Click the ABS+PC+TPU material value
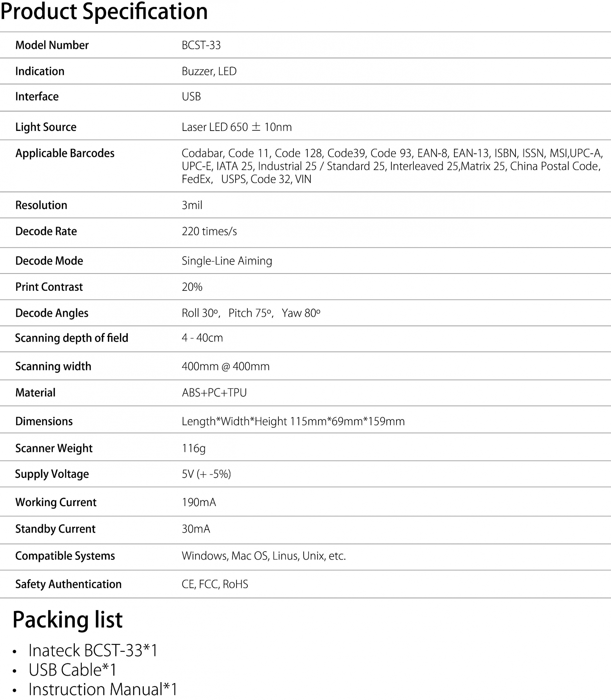611x700 pixels. [x=214, y=393]
